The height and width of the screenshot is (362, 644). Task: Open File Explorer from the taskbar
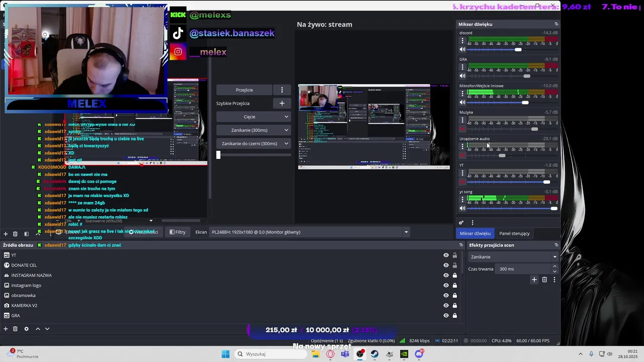(315, 354)
